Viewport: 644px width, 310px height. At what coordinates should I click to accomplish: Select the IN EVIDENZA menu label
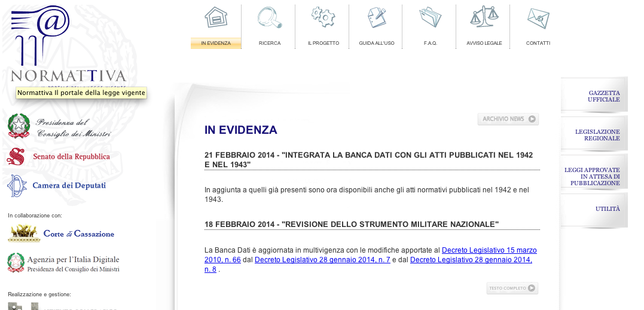pos(216,43)
